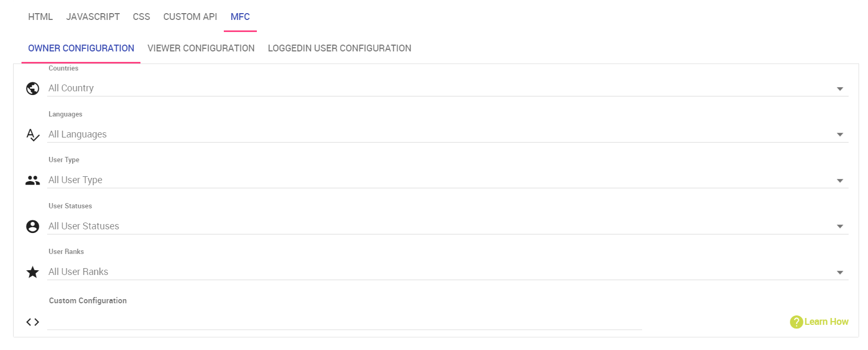Screen dimensions: 868x350
Task: Expand the All Languages dropdown arrow
Action: point(840,135)
